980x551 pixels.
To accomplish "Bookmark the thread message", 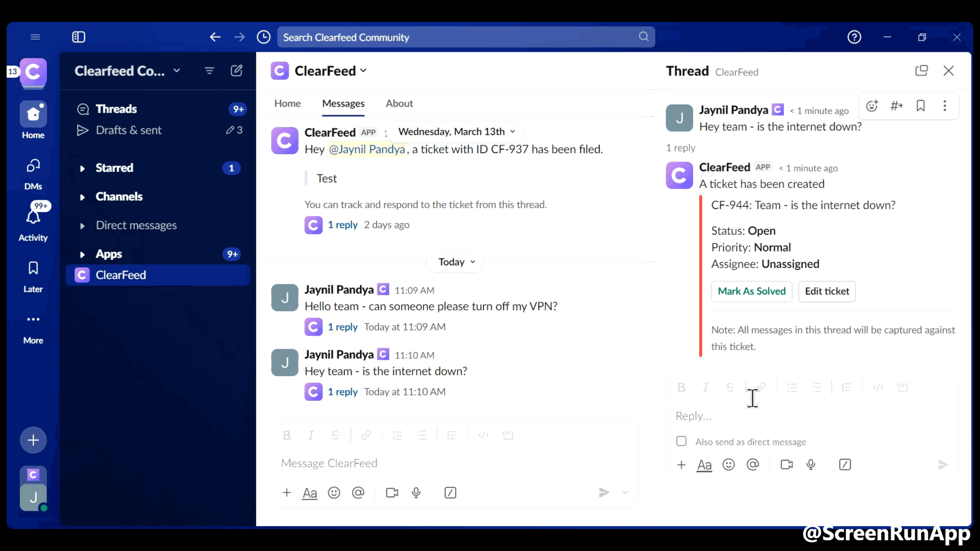I will [920, 106].
